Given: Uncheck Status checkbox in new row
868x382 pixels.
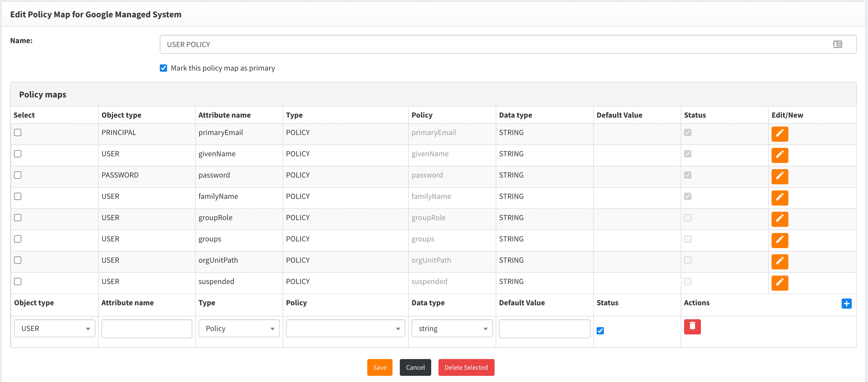Looking at the screenshot, I should [600, 330].
